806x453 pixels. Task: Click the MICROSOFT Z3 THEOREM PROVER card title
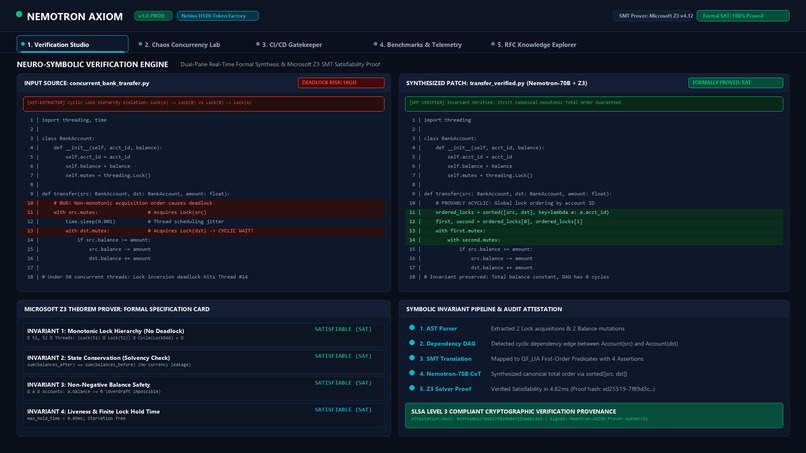click(117, 309)
